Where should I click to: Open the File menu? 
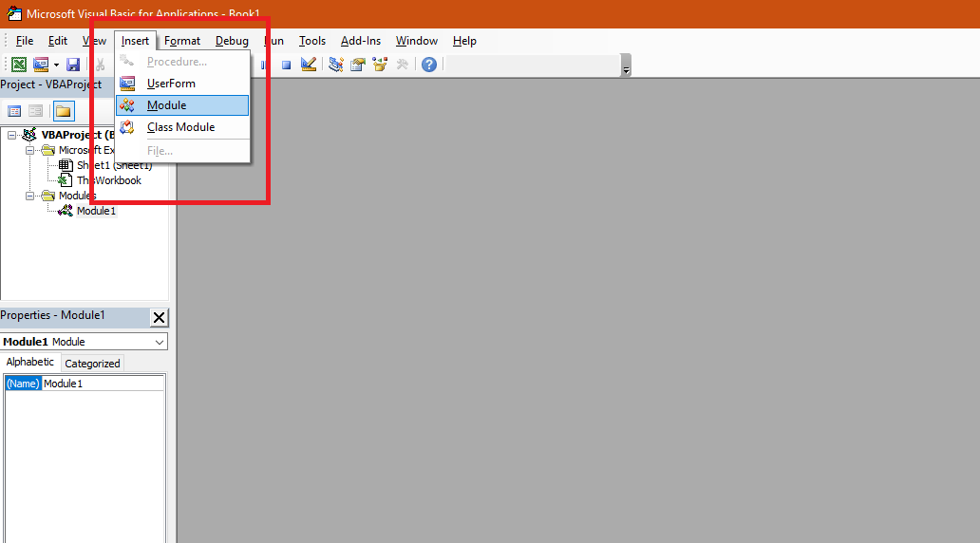pyautogui.click(x=25, y=41)
